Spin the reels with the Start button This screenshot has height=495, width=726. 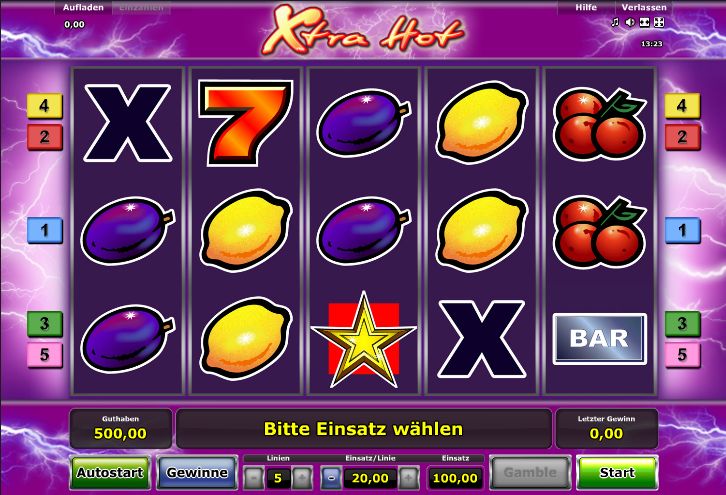coord(617,472)
